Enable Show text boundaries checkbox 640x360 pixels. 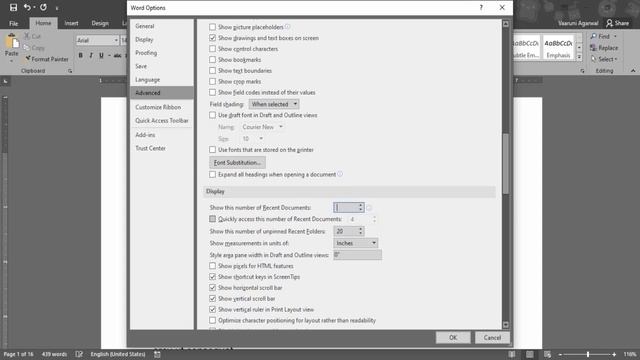(x=212, y=71)
